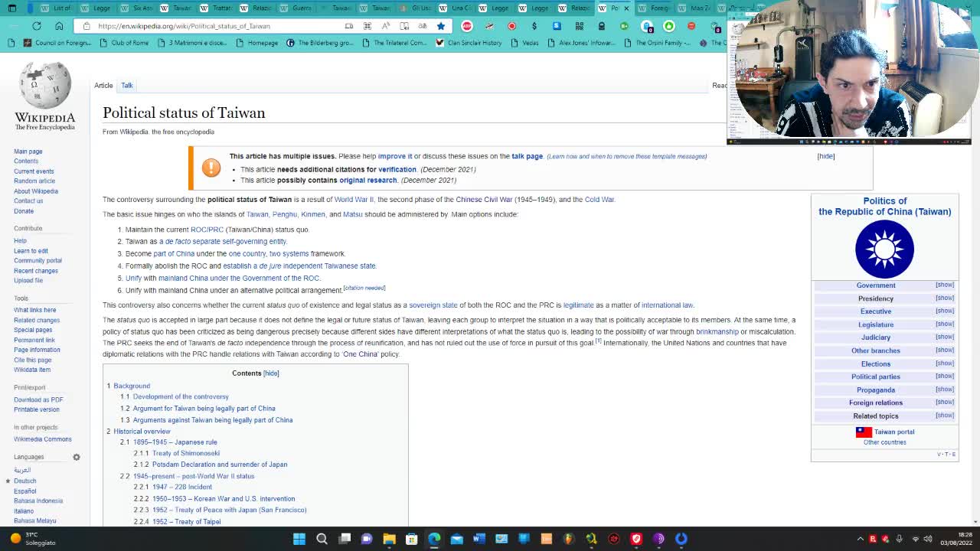The image size is (980, 551).
Task: Switch to Edge browser taskbar icon
Action: (434, 539)
